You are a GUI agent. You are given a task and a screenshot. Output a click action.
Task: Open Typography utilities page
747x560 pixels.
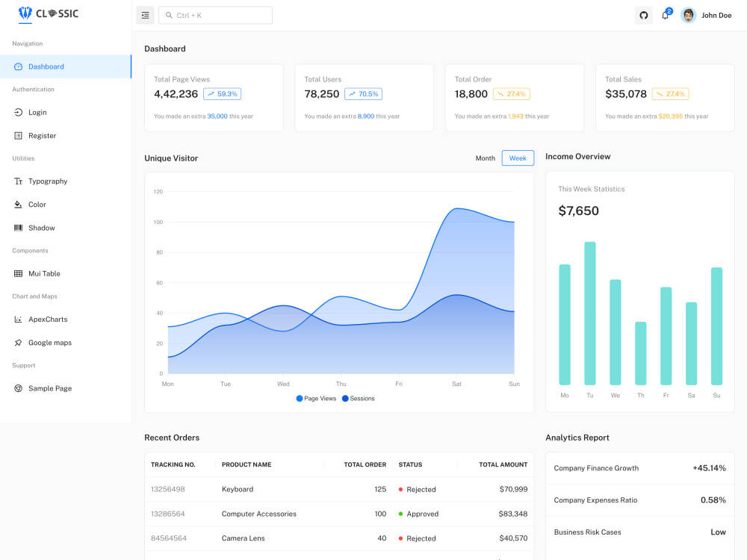click(66, 181)
